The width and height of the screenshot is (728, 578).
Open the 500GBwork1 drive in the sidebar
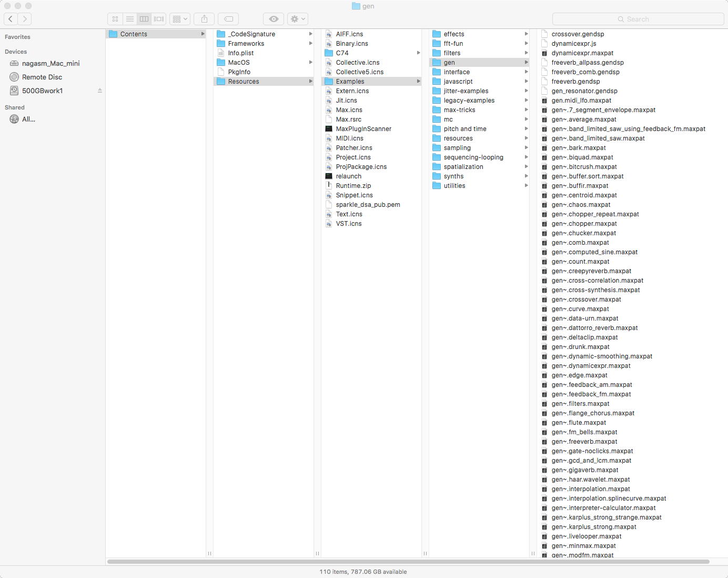pos(42,91)
